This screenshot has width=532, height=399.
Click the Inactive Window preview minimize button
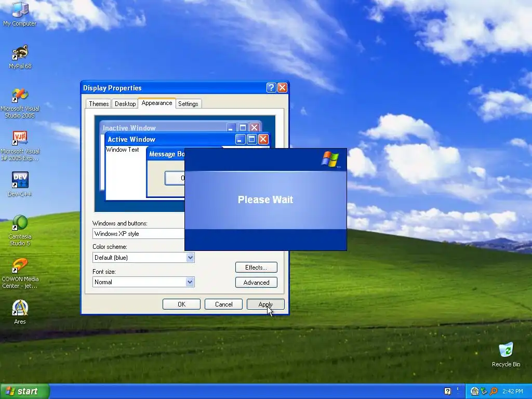[x=231, y=128]
